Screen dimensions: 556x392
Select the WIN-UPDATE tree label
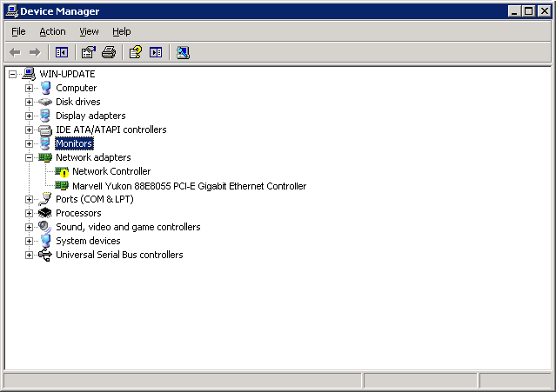tap(67, 74)
